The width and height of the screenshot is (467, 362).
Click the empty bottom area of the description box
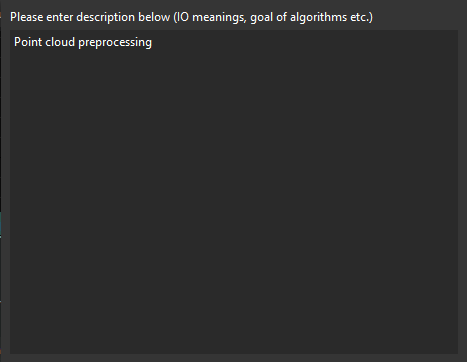click(234, 327)
